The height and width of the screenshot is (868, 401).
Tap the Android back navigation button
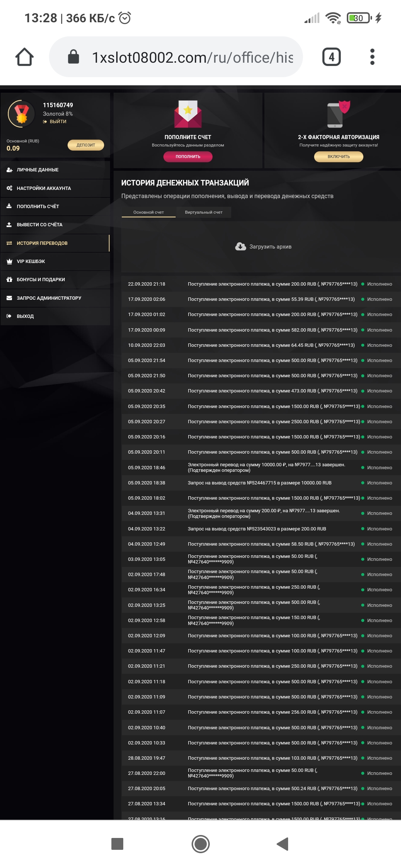coord(283,844)
